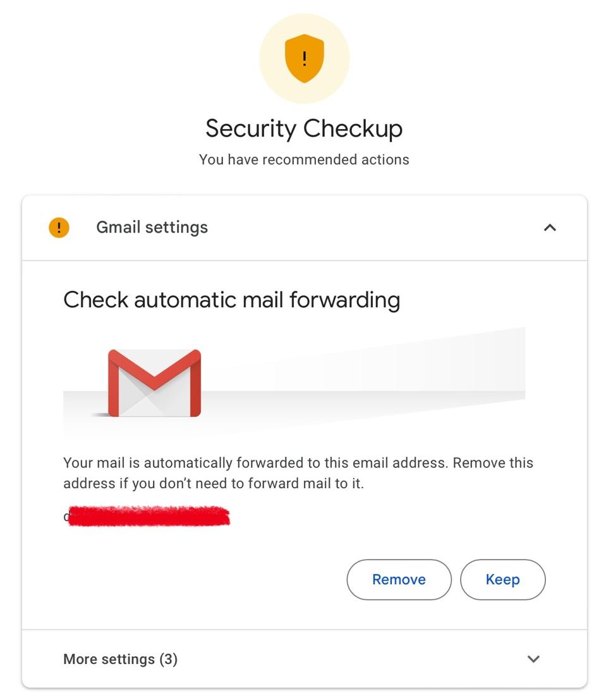Click the red Gmail envelope logo
This screenshot has height=700, width=606.
(x=154, y=383)
